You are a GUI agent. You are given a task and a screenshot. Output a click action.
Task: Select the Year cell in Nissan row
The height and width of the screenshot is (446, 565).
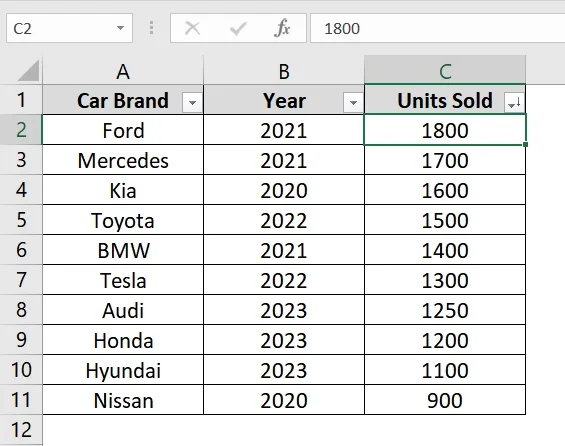point(284,400)
